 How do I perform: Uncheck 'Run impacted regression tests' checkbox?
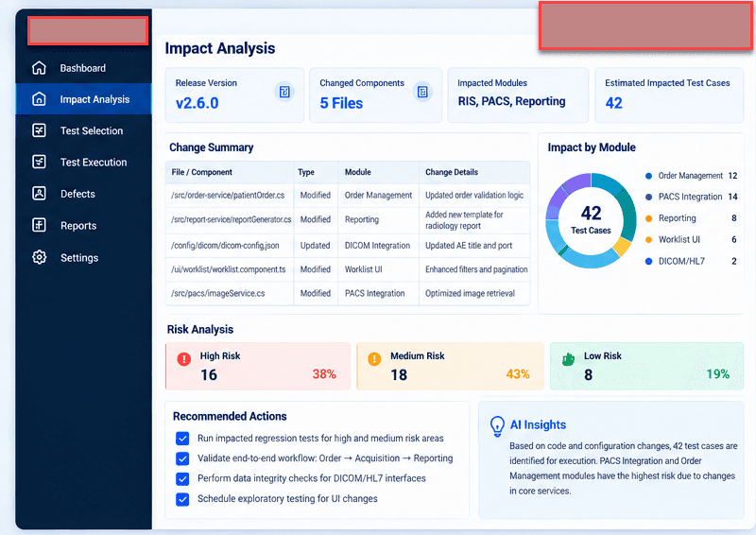click(182, 439)
